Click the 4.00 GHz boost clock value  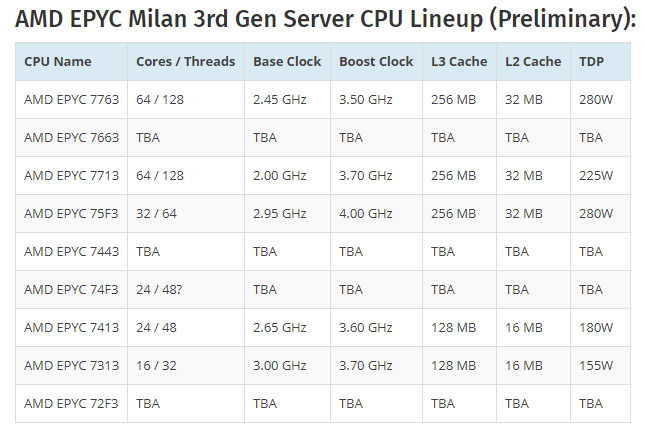coord(366,213)
